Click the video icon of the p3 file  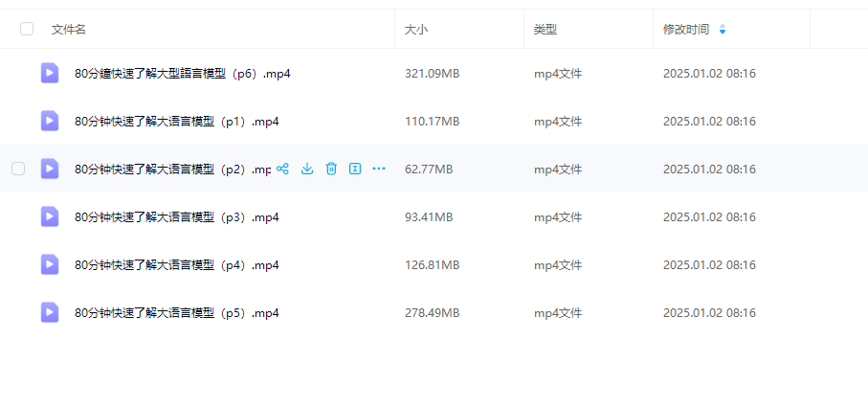(x=50, y=216)
